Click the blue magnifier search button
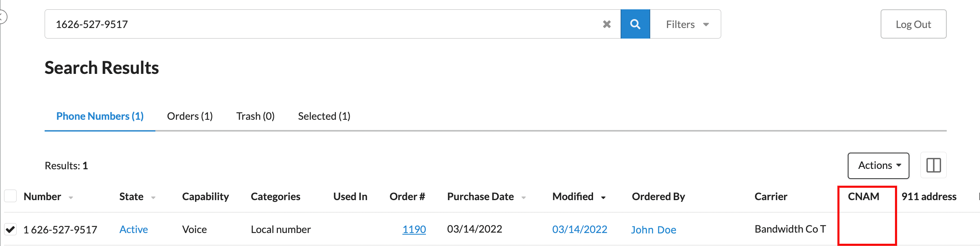Screen dimensions: 980x246 click(x=635, y=24)
